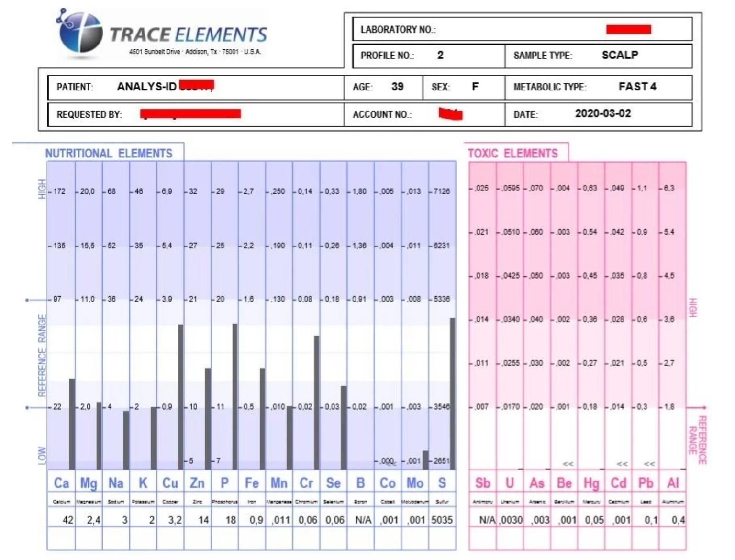
Task: Click the SAMPLE TYPE value SCALP
Action: pyautogui.click(x=620, y=55)
